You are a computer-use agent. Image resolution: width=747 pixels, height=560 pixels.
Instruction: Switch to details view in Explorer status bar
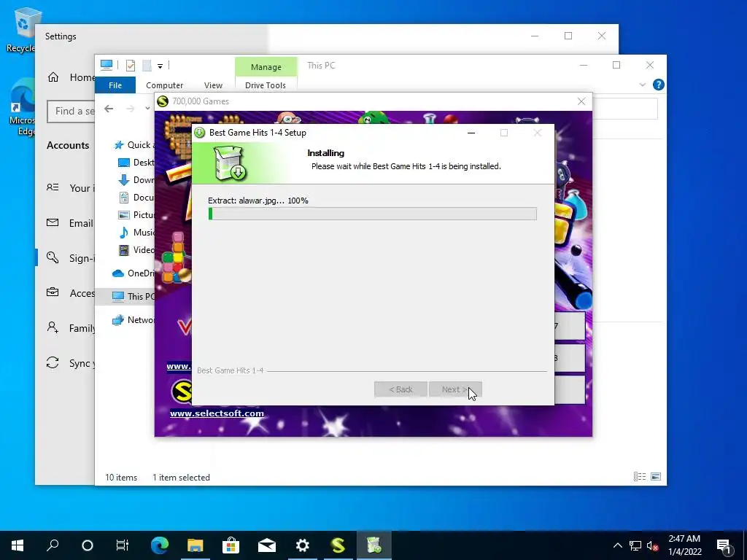tap(640, 476)
